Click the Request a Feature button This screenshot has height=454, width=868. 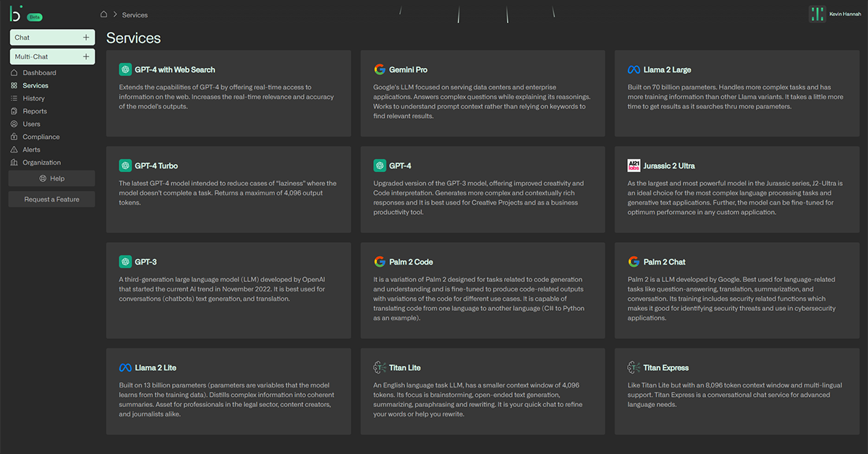(x=51, y=200)
